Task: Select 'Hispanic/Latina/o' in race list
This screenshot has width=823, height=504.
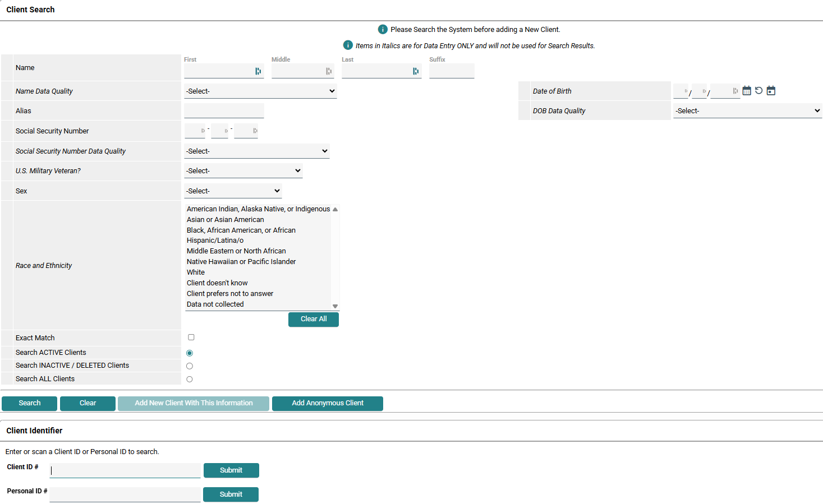Action: click(x=258, y=241)
